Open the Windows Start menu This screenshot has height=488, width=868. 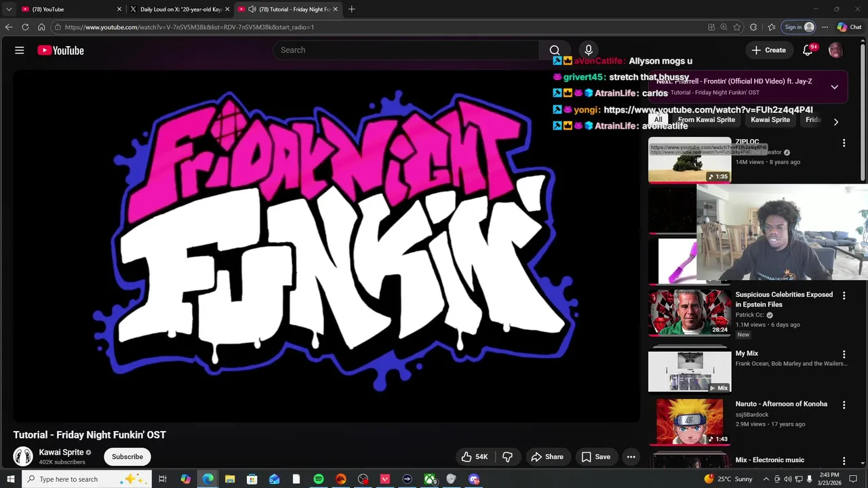[10, 479]
